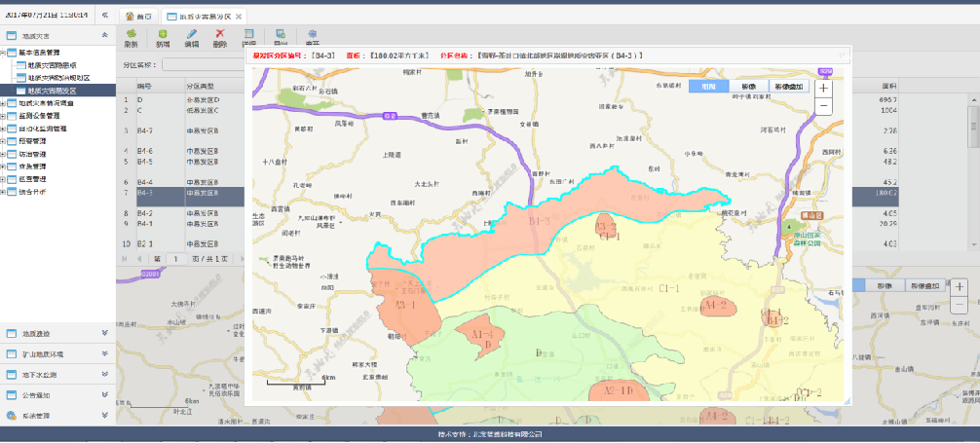980x443 pixels.
Task: Open 地质灾害防治规划区 in the tree
Action: [x=58, y=78]
